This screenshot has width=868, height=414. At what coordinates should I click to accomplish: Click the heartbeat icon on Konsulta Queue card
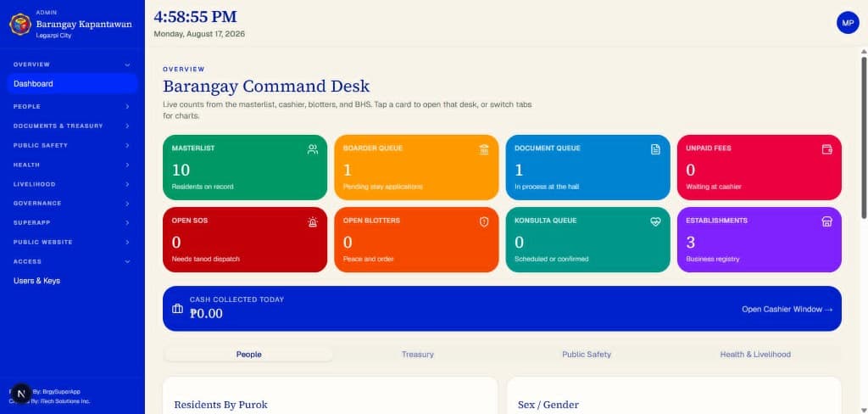655,221
